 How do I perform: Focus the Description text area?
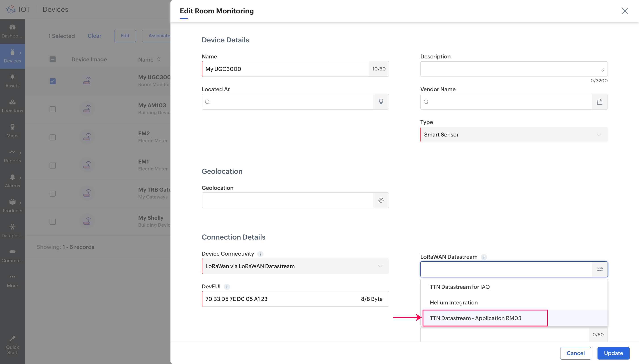coord(510,69)
